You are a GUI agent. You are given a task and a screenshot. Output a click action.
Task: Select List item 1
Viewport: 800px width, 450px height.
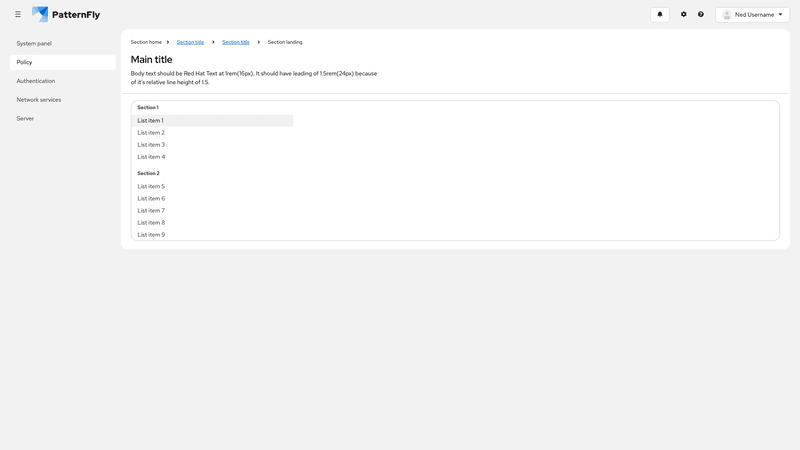tap(151, 121)
